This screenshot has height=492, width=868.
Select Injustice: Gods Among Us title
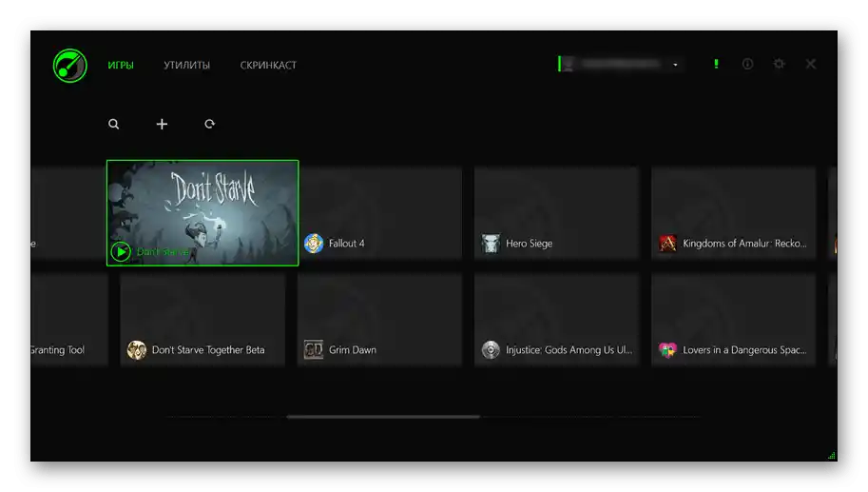point(569,350)
